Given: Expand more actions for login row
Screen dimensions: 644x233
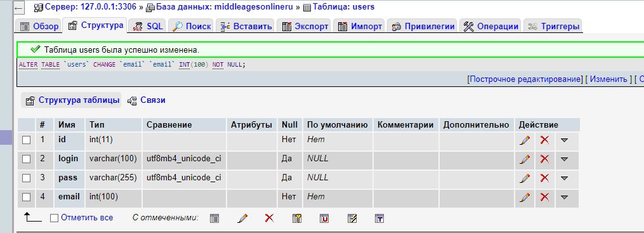Looking at the screenshot, I should point(564,159).
